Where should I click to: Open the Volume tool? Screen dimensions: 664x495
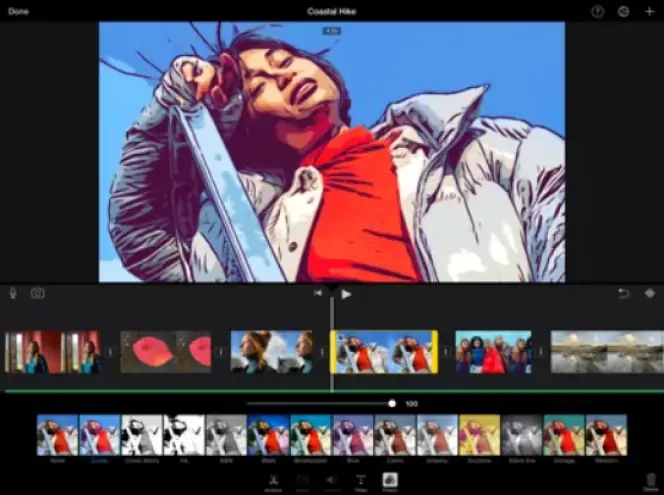(x=332, y=482)
